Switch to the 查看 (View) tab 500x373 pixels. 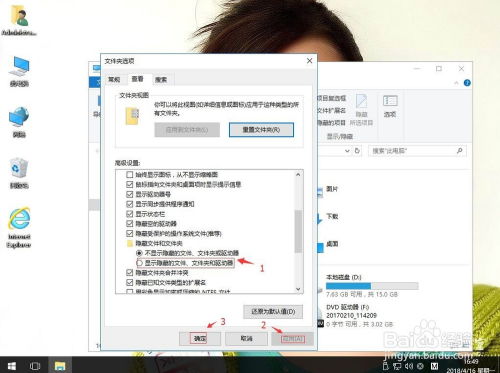tap(138, 79)
